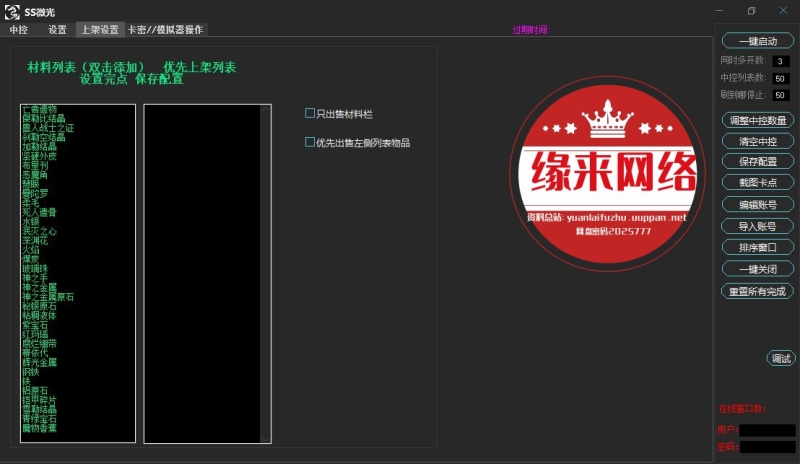Select 神之金属原石 in material list
The height and width of the screenshot is (464, 800).
click(48, 297)
